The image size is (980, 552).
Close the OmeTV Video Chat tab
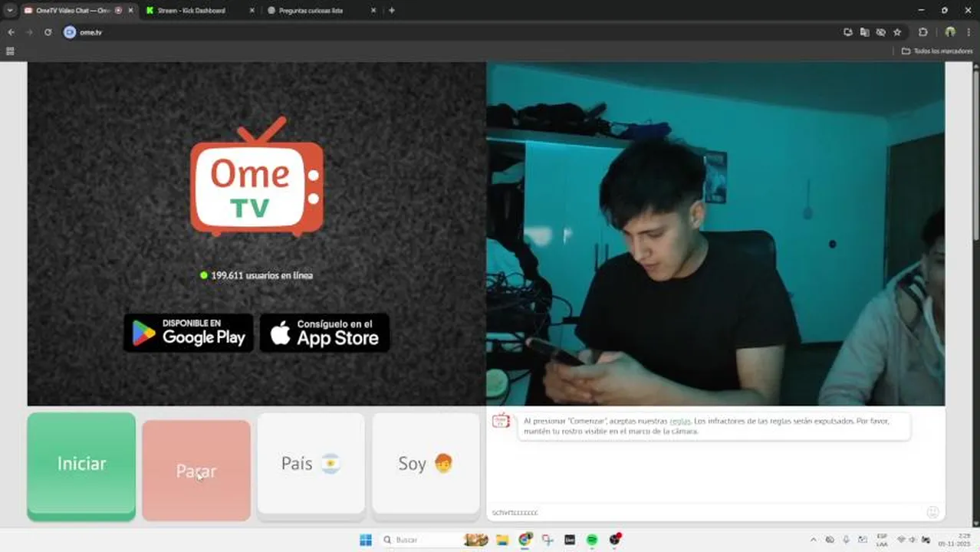(130, 11)
